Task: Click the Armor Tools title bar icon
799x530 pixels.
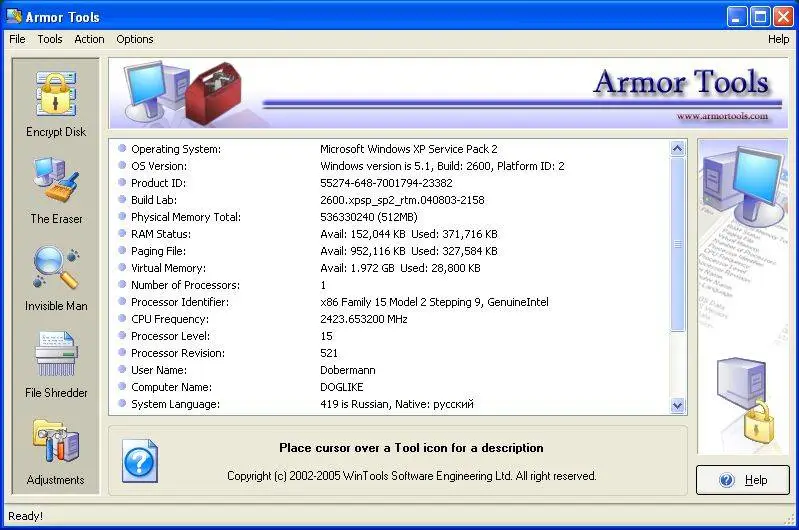Action: pyautogui.click(x=14, y=16)
